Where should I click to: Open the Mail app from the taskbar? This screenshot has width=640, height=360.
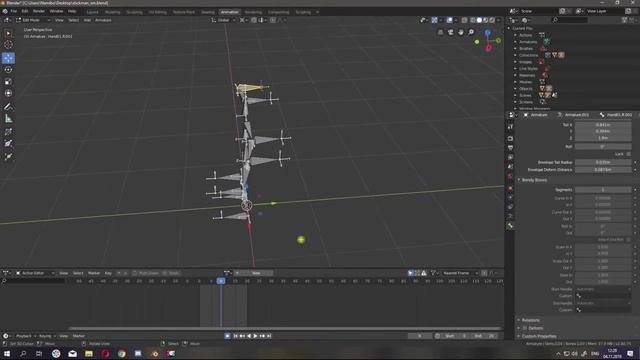tap(73, 353)
